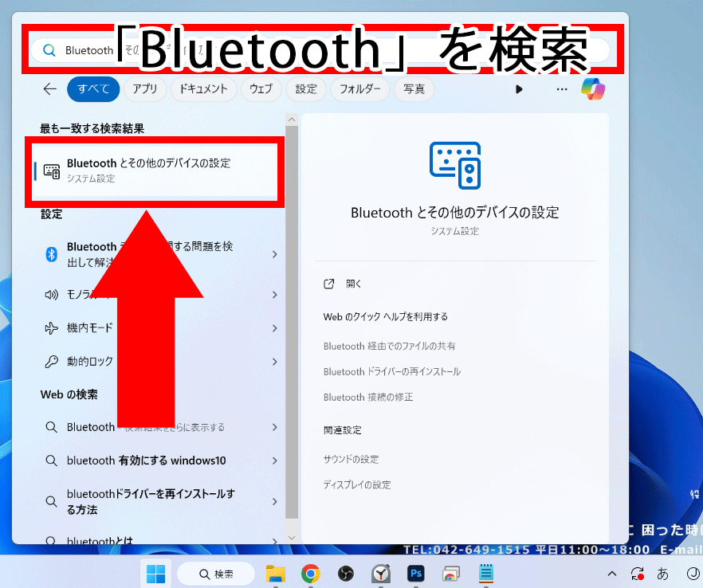Select the ウェブ filter tab
This screenshot has height=588, width=703.
pyautogui.click(x=261, y=89)
